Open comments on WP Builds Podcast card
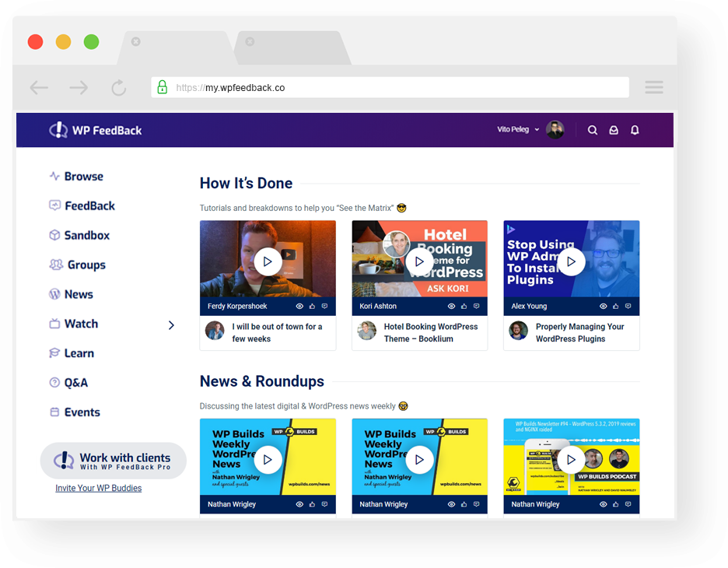Image resolution: width=728 pixels, height=568 pixels. 628,504
